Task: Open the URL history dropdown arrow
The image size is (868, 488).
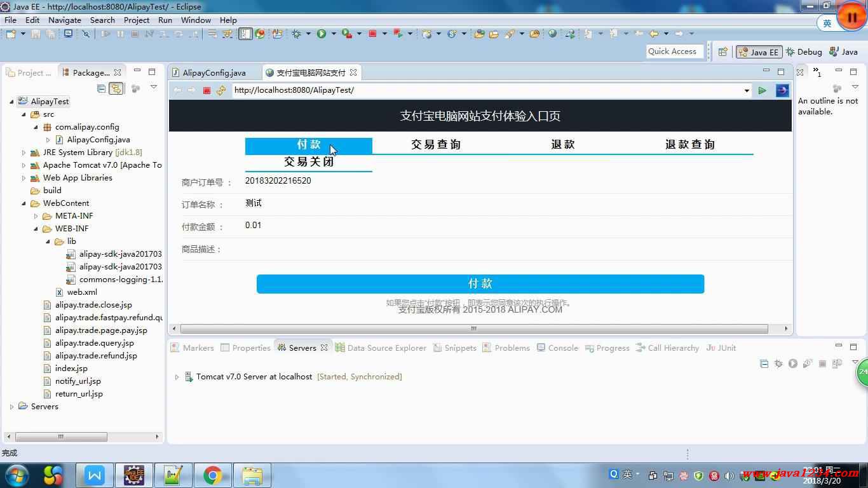Action: [x=747, y=90]
